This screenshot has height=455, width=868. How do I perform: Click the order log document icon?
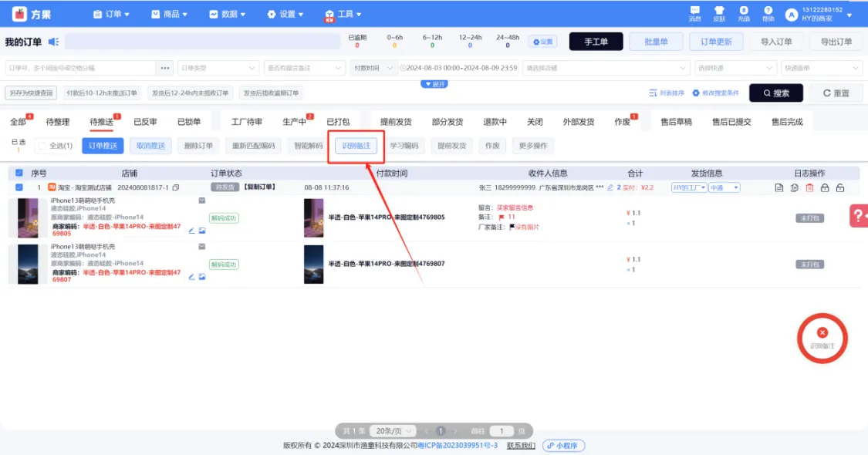click(779, 187)
